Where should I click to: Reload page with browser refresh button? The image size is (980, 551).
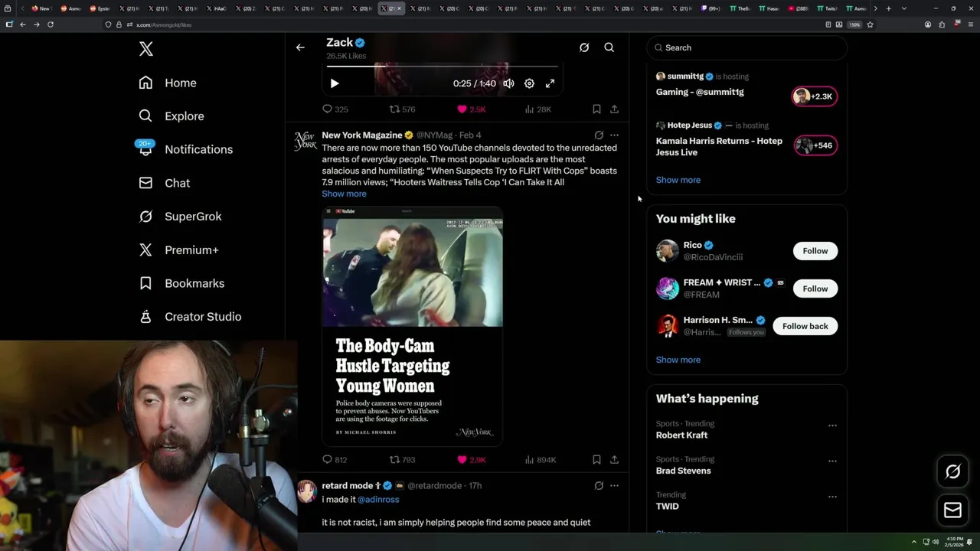pyautogui.click(x=51, y=24)
